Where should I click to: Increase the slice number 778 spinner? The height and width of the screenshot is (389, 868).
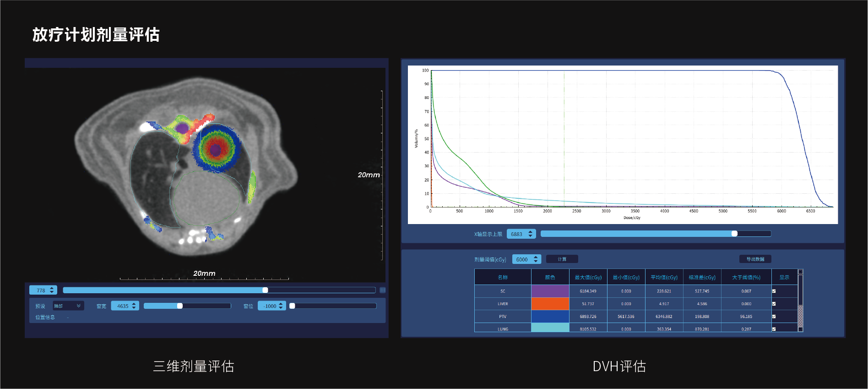(52, 288)
